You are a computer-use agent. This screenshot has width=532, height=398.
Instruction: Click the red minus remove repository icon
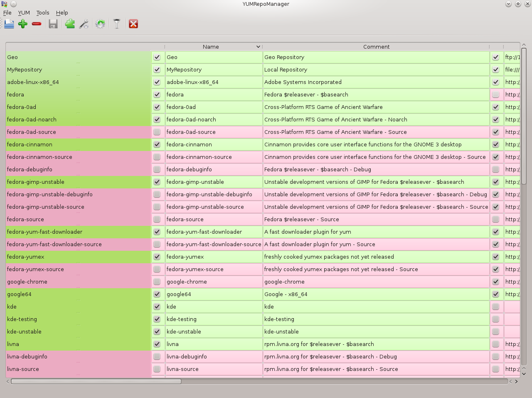(x=37, y=24)
